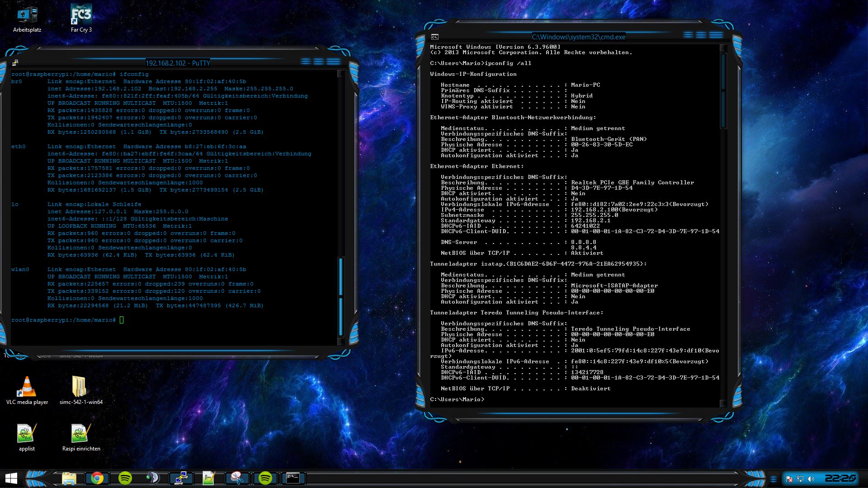This screenshot has height=488, width=868.
Task: Open the Windows Start button
Action: click(11, 478)
